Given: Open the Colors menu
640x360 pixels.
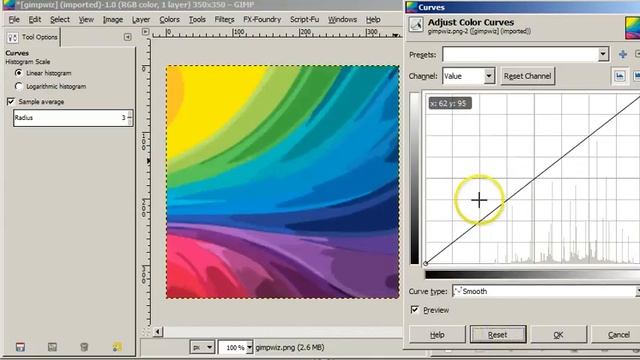Looking at the screenshot, I should (x=169, y=20).
